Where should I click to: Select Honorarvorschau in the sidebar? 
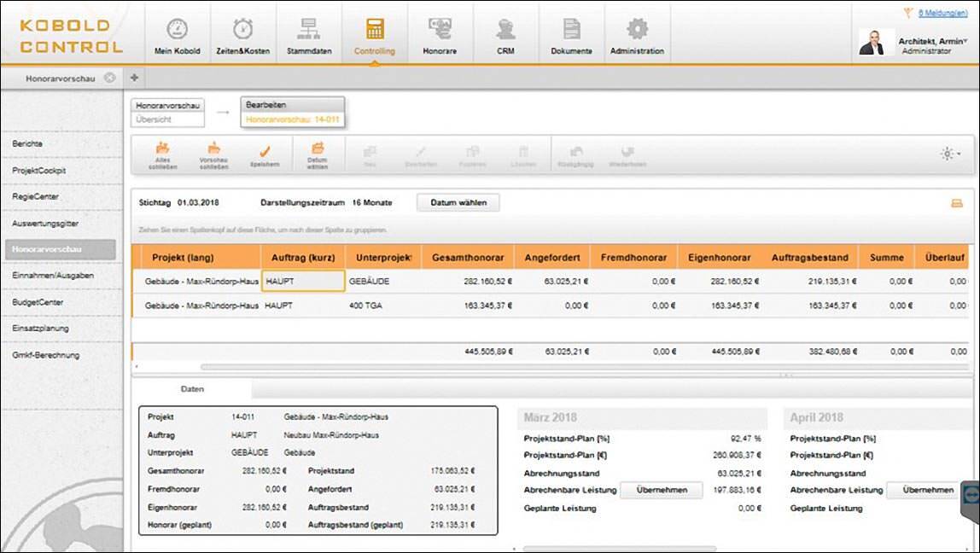(x=60, y=249)
